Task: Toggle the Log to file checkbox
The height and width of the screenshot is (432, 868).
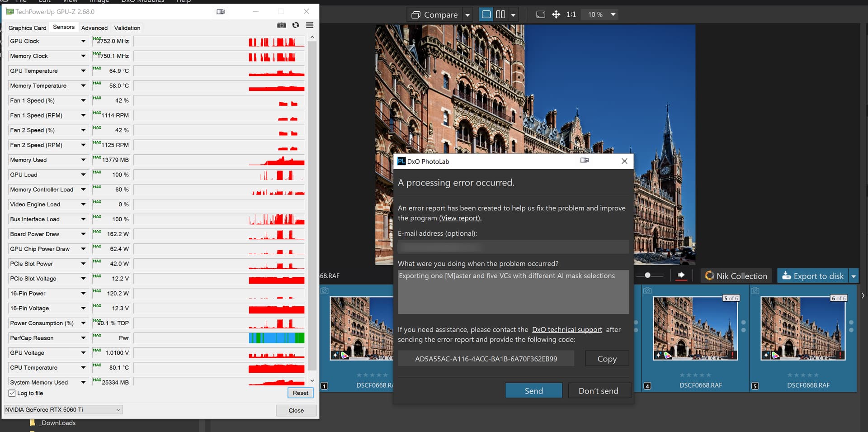Action: coord(12,393)
